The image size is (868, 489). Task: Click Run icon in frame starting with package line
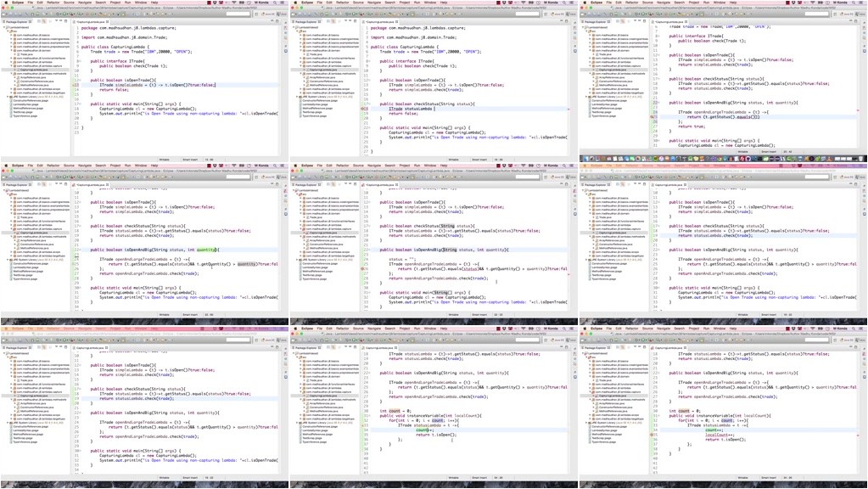pos(64,14)
